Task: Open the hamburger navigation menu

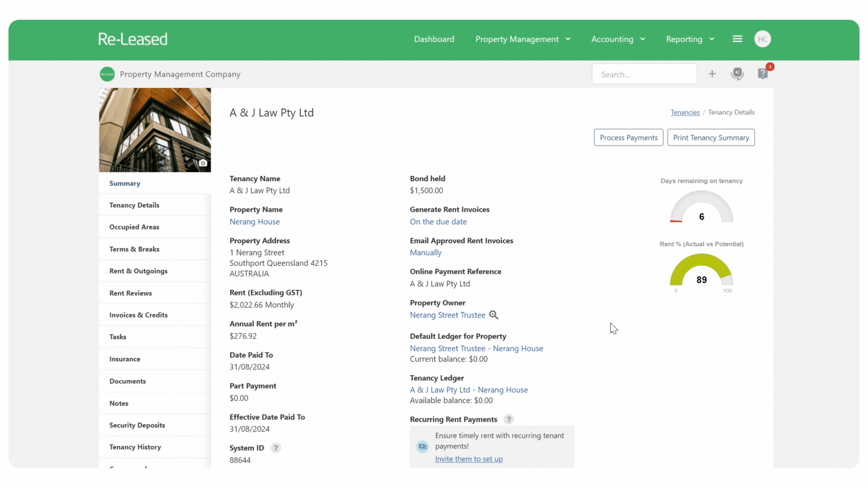Action: (737, 39)
